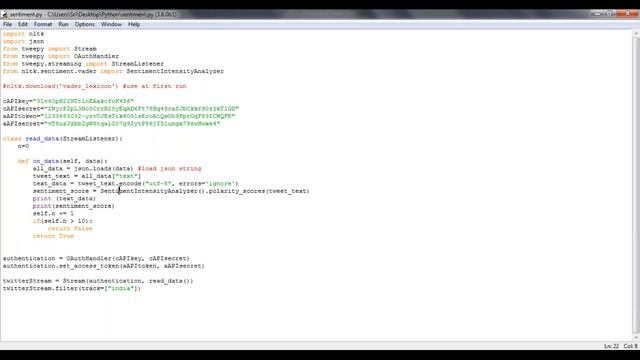Click 'polarity_scores(tweet_text)' in the code

(259, 191)
